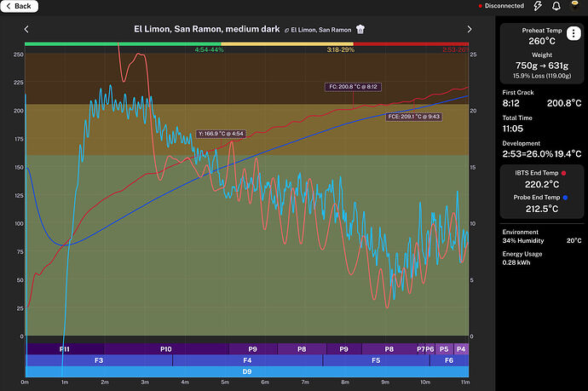Click the Disconnected status indicator

(x=500, y=6)
